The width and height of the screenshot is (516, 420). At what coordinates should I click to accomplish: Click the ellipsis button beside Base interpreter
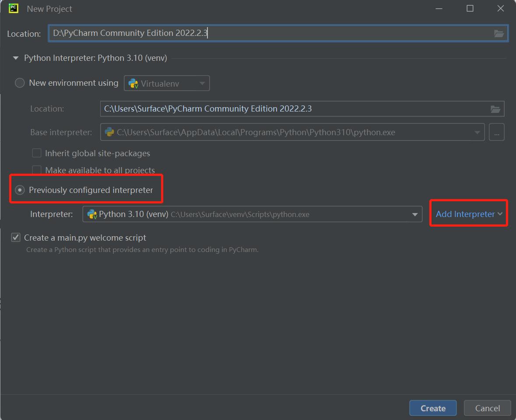(496, 133)
